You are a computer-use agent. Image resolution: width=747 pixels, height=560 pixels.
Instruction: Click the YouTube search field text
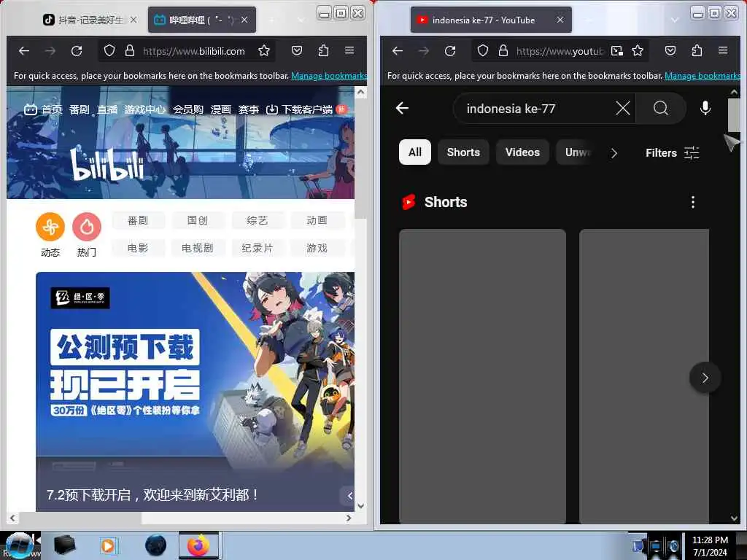[x=511, y=109]
